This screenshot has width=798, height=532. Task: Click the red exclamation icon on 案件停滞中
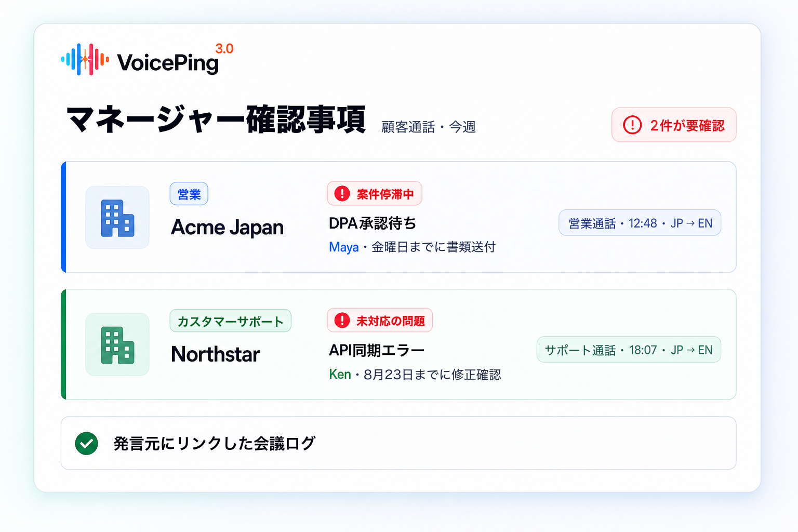click(x=342, y=194)
